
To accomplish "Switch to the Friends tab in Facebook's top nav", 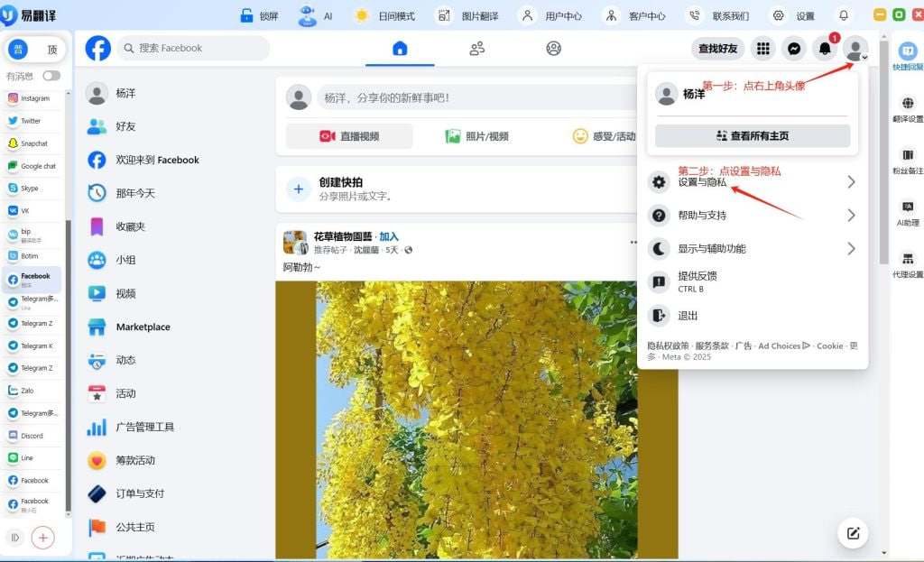I will (476, 49).
